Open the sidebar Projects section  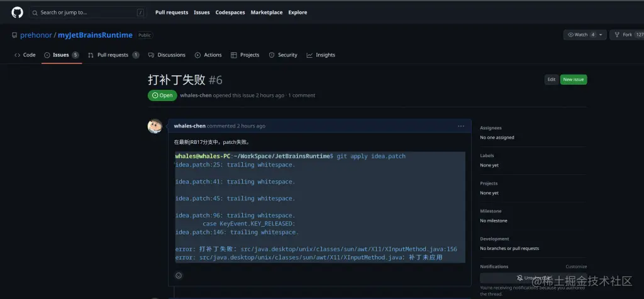489,183
